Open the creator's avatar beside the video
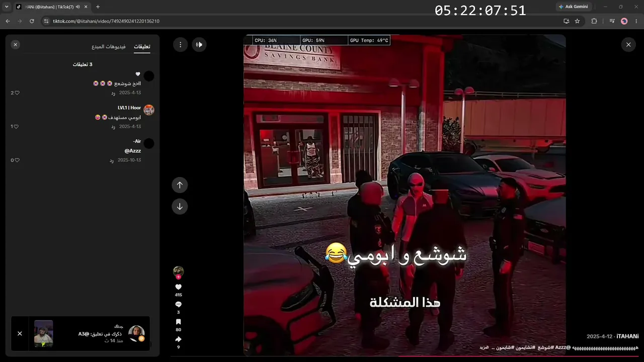The image size is (644, 362). pyautogui.click(x=178, y=271)
